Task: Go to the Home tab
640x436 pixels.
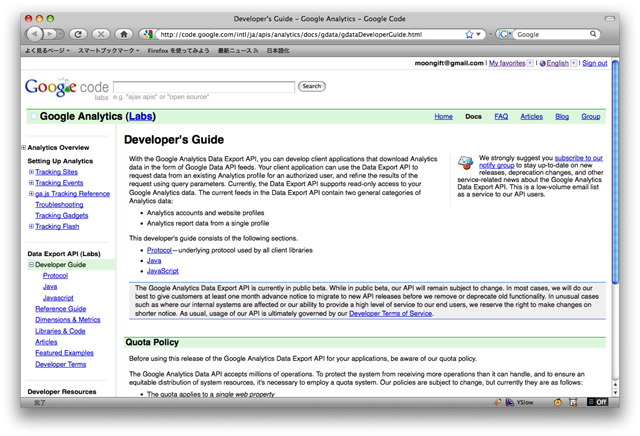Action: [x=443, y=116]
